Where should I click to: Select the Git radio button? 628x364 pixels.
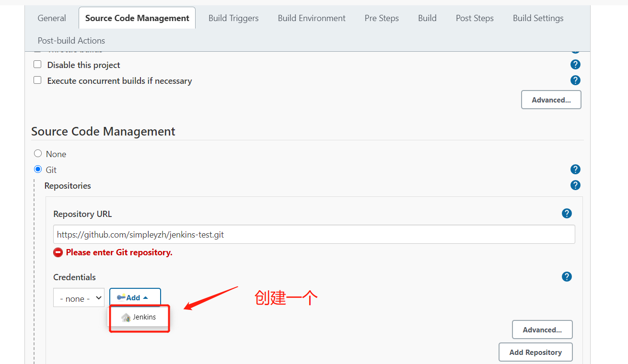pos(38,170)
